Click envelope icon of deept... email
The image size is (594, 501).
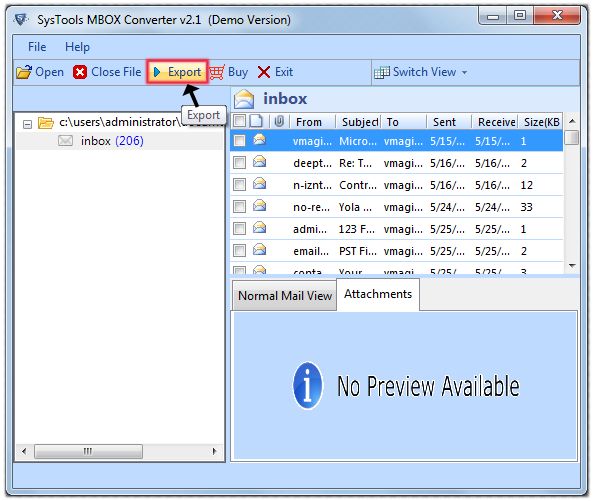[x=259, y=162]
